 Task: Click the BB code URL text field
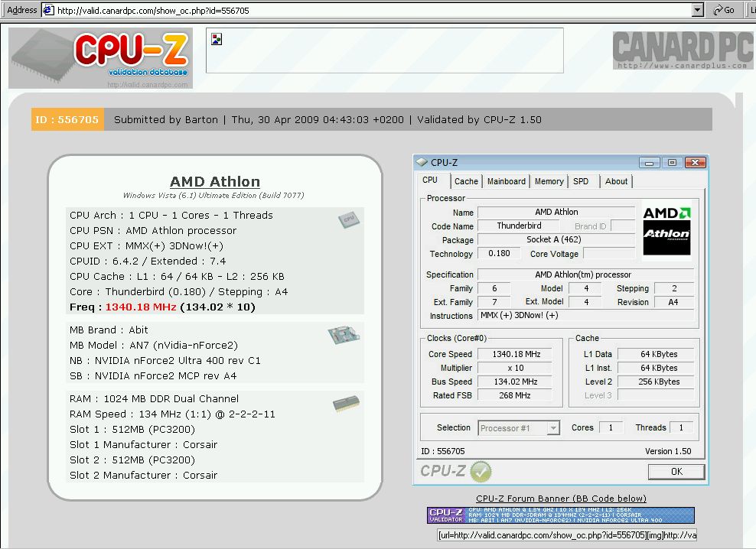(x=567, y=535)
